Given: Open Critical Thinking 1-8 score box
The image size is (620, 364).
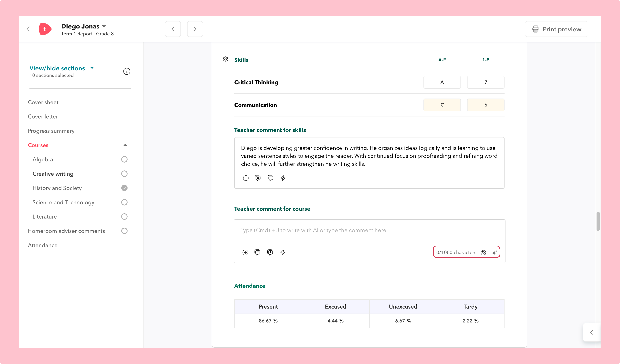Looking at the screenshot, I should (486, 82).
